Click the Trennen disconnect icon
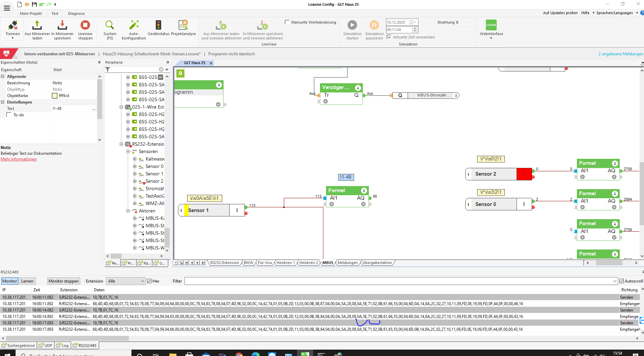644x356 pixels. tap(13, 26)
